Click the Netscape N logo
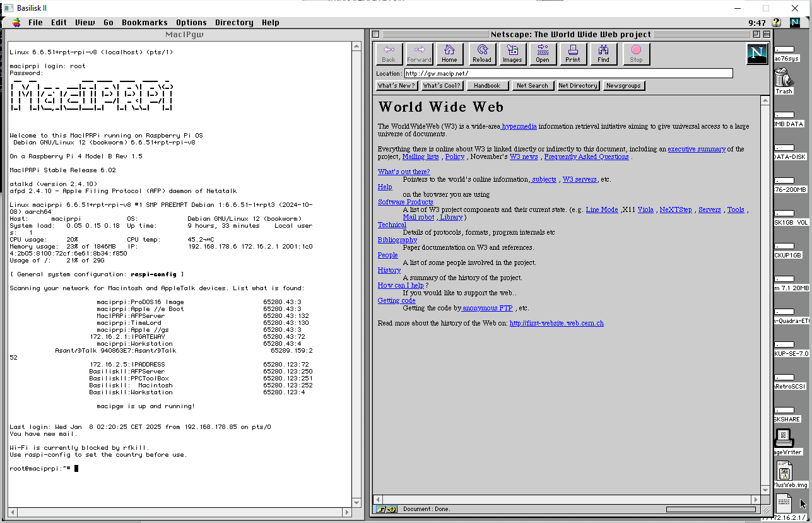Image resolution: width=812 pixels, height=523 pixels. pyautogui.click(x=756, y=54)
